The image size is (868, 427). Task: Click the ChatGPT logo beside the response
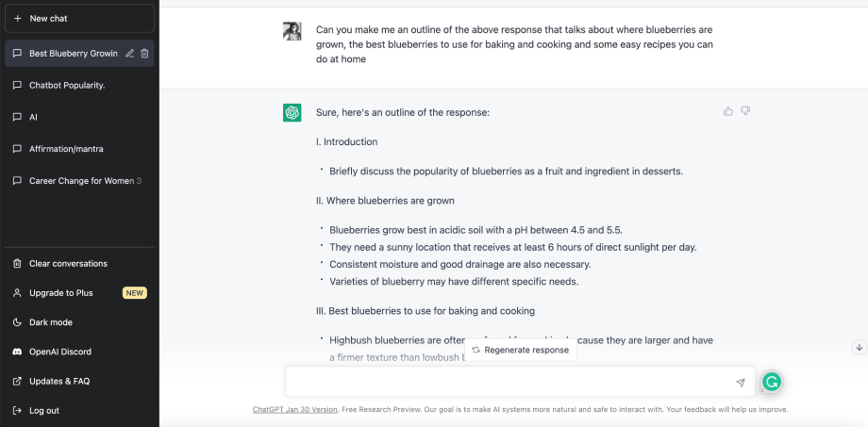292,112
